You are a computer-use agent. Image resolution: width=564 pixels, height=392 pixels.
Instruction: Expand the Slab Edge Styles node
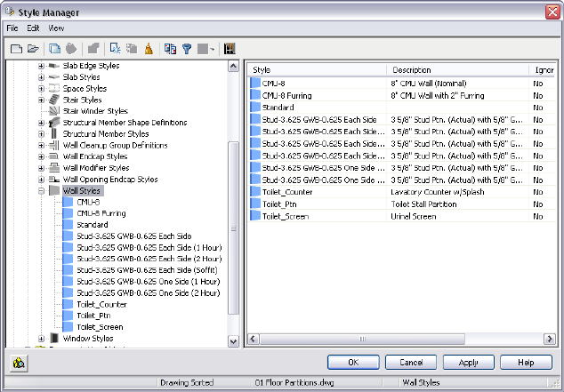point(41,66)
